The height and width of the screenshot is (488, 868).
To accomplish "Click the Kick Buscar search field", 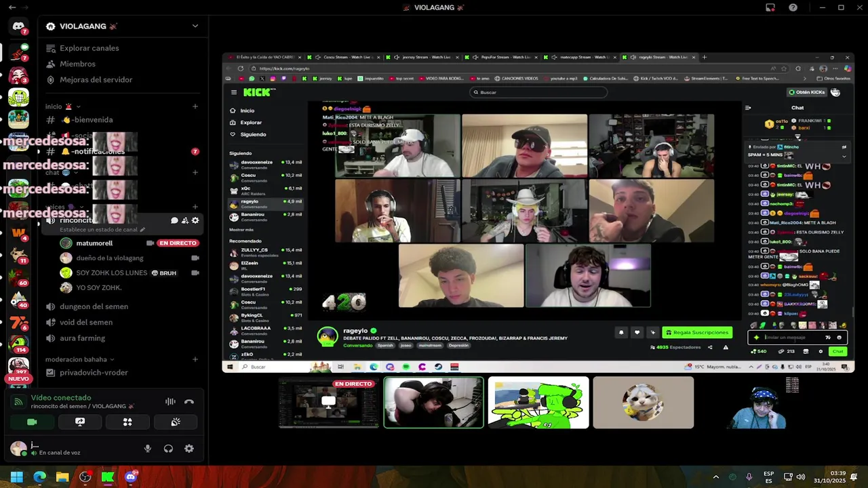I will tap(539, 92).
